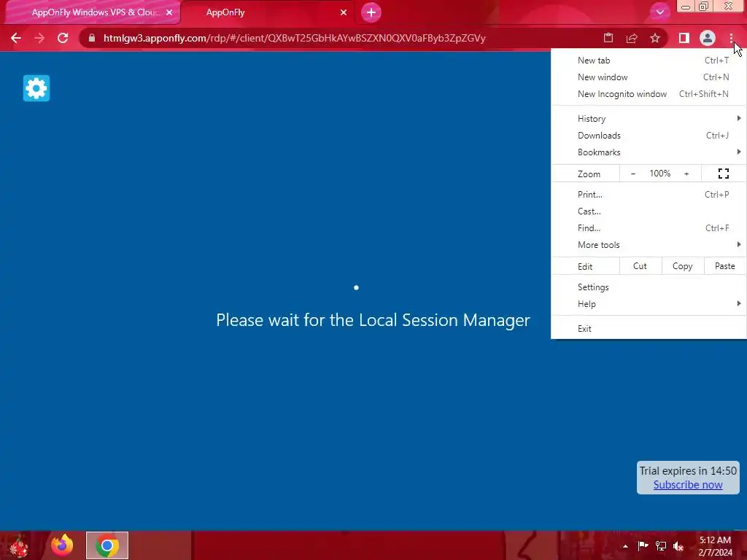Toggle the browser side panel icon
747x560 pixels.
click(684, 38)
